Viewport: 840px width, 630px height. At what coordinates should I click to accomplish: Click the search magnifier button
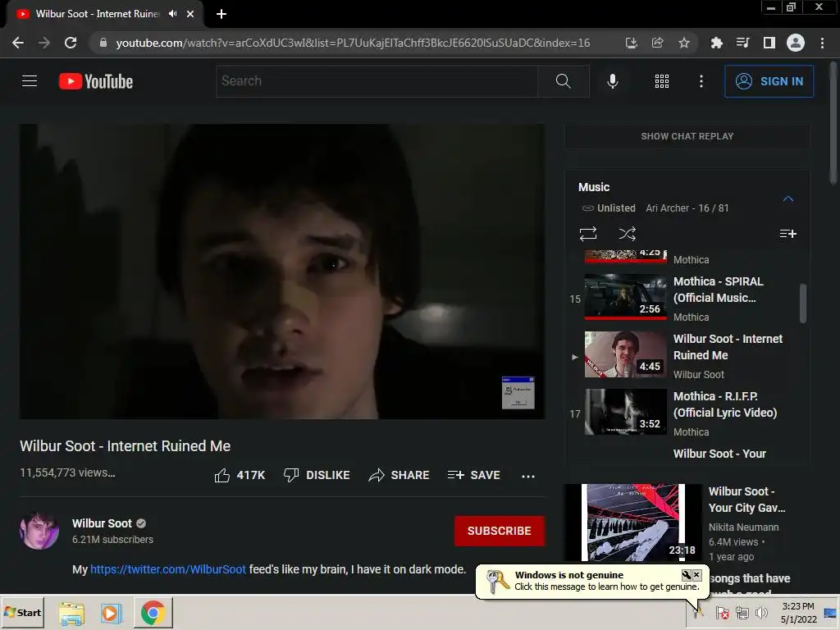563,81
